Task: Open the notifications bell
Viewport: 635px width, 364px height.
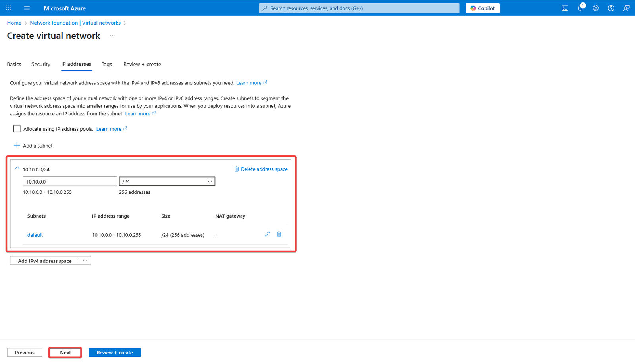Action: pos(580,8)
